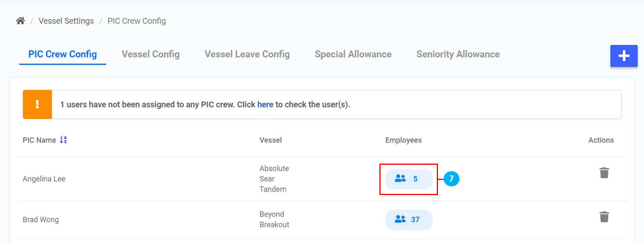Click the home breadcrumb icon

point(20,20)
